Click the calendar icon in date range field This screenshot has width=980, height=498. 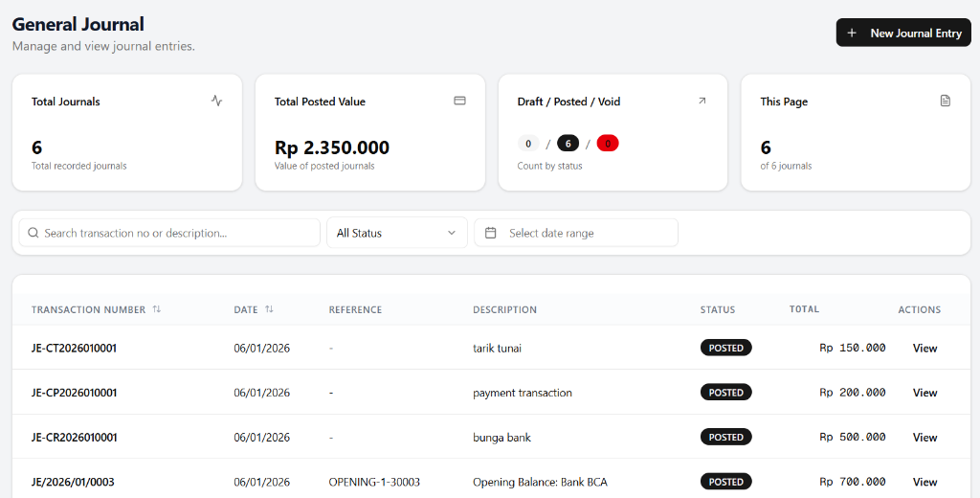(491, 233)
